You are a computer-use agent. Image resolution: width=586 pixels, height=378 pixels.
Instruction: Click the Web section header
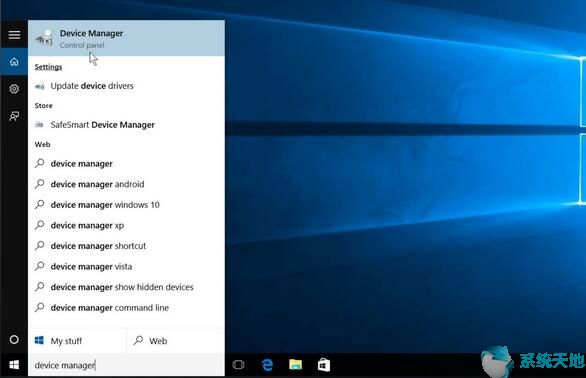42,145
